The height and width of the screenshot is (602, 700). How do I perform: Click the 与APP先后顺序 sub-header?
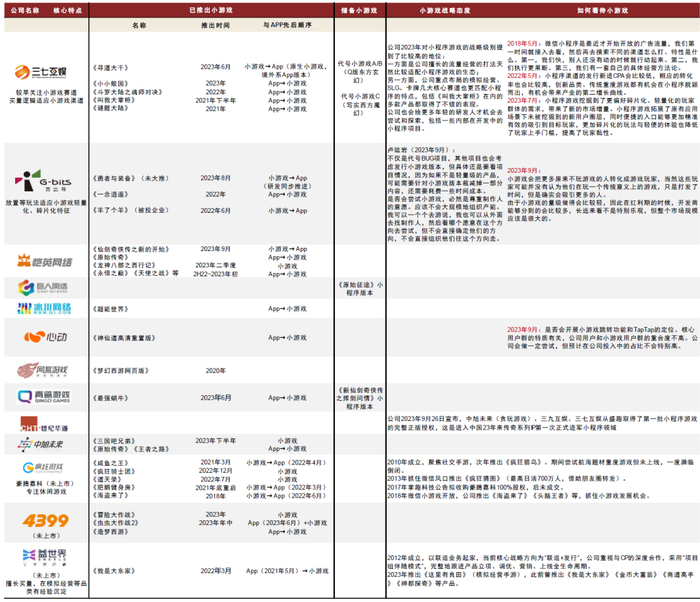pyautogui.click(x=288, y=25)
